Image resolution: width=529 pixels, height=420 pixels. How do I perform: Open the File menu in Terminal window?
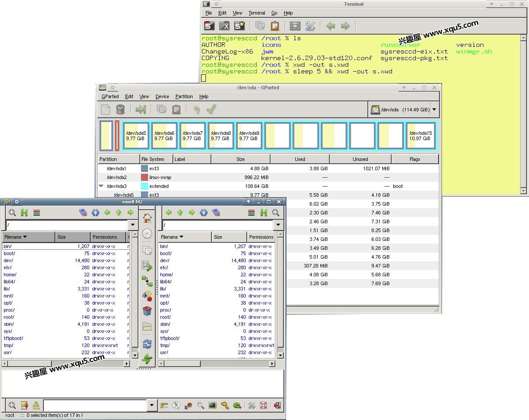[x=209, y=13]
